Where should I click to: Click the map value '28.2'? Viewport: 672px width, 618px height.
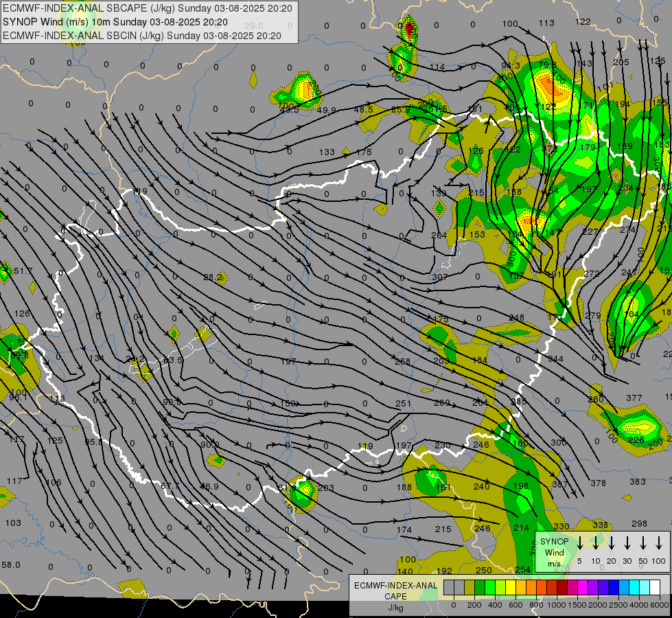pos(213,277)
